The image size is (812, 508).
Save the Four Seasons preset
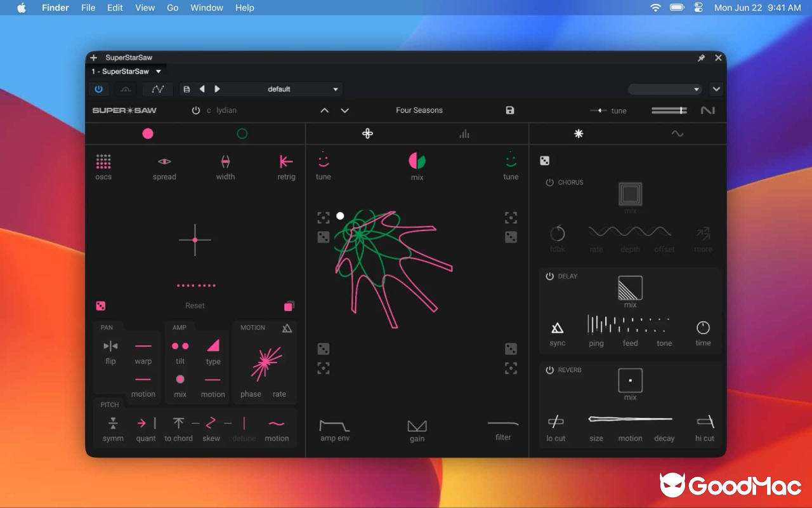(x=510, y=110)
